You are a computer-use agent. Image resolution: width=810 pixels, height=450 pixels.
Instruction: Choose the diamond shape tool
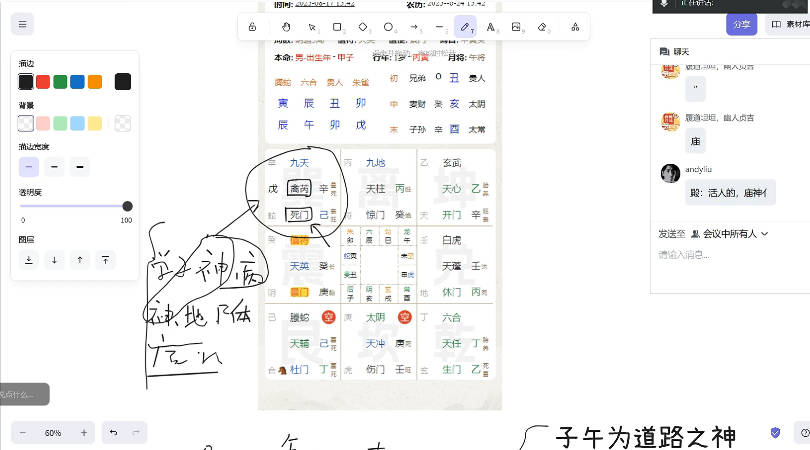363,27
